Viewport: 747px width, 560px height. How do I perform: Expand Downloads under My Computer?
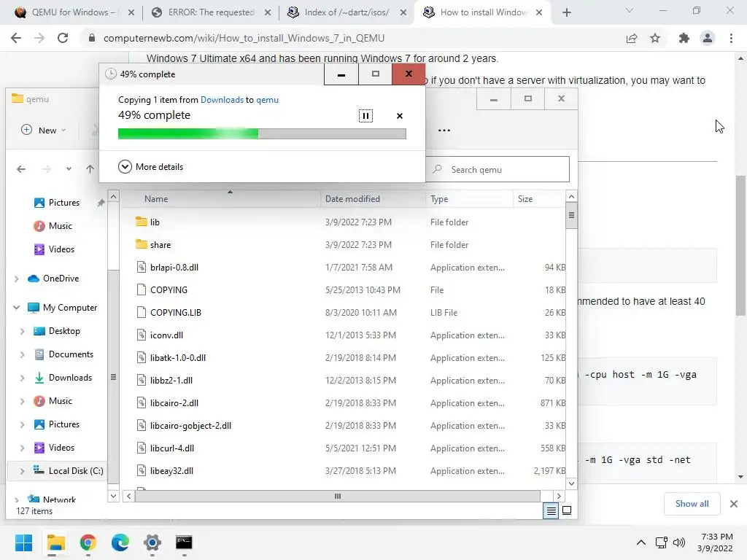22,378
